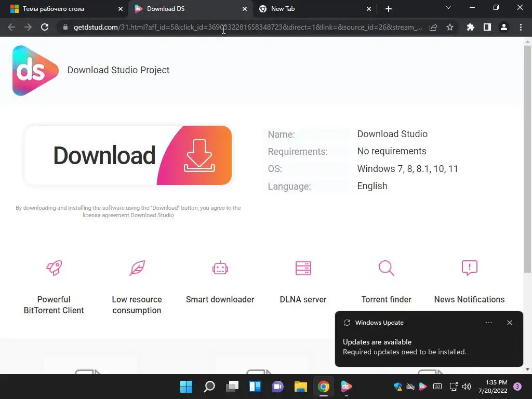Open taskbar Search
The width and height of the screenshot is (532, 399).
[x=209, y=387]
